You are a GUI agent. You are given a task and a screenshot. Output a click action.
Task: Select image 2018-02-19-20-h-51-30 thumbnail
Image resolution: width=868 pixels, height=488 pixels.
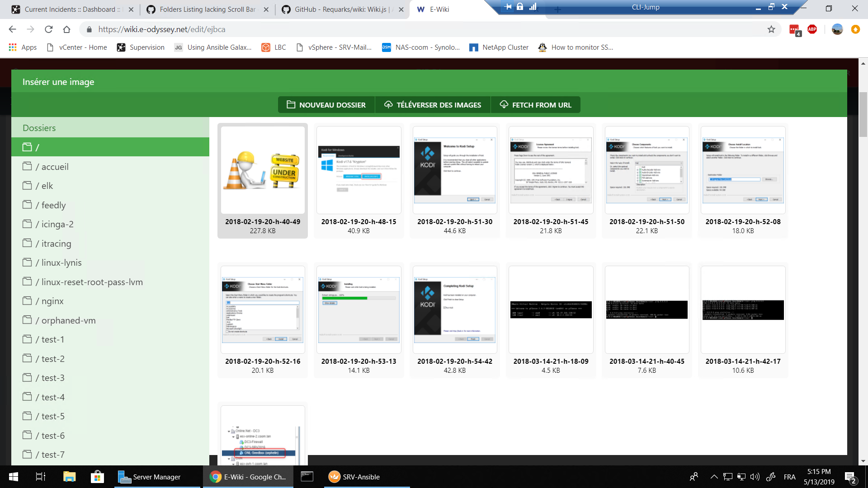455,171
